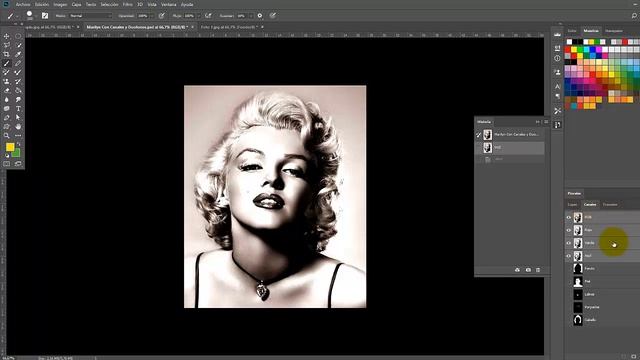Click the green background color swatch
The image size is (640, 360).
point(17,154)
